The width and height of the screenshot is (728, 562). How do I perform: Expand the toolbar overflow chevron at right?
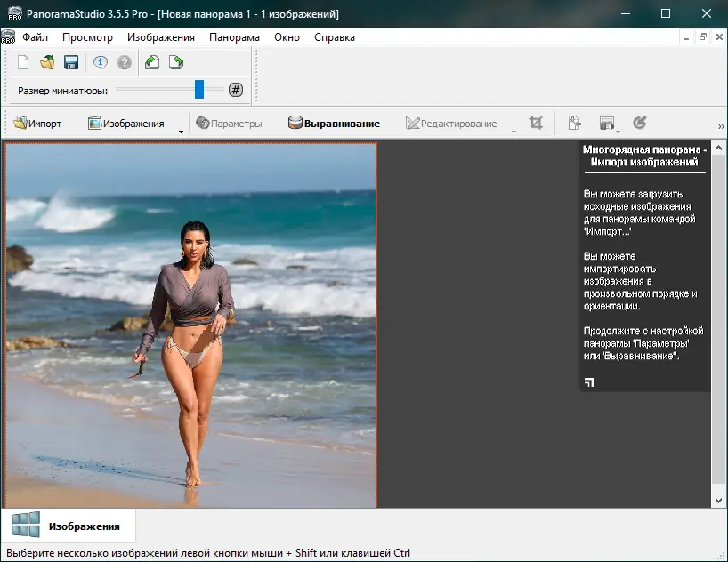[x=721, y=126]
